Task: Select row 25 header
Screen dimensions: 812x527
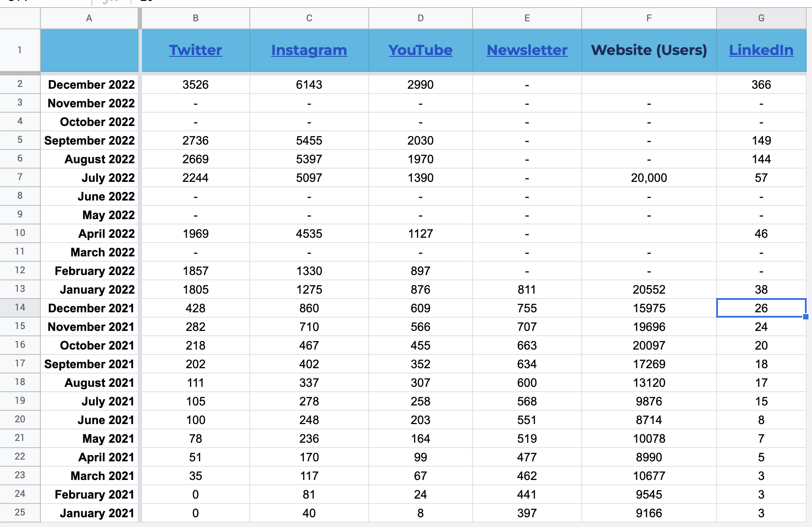Action: click(20, 512)
